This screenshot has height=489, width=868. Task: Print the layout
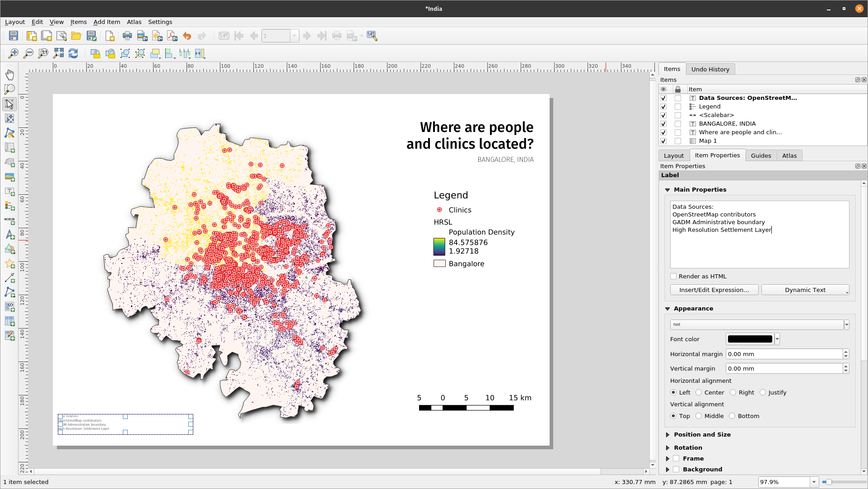pos(127,36)
